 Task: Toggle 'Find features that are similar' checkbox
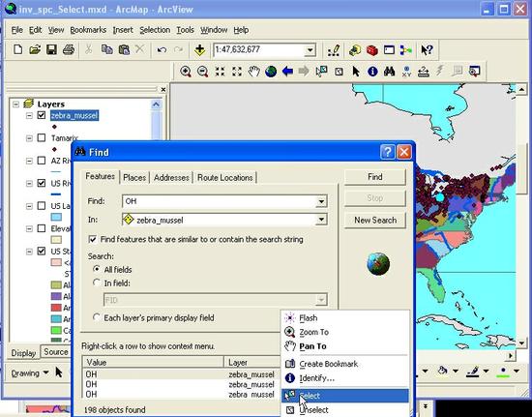[92, 239]
